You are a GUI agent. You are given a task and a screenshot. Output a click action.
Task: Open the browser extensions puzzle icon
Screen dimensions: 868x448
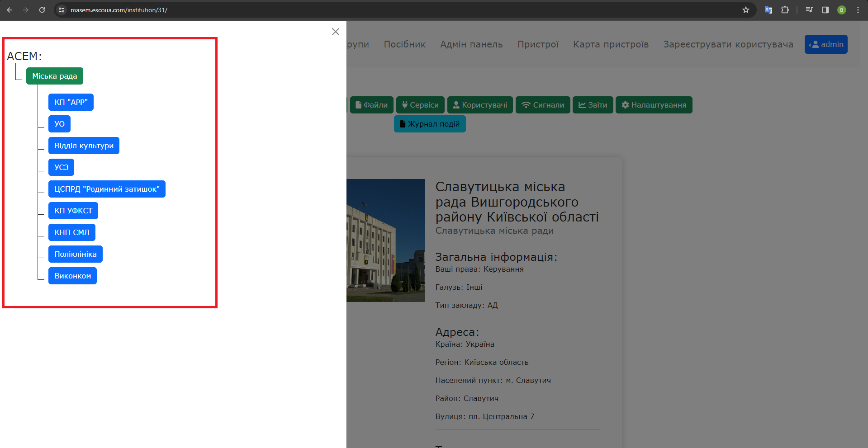pos(785,10)
